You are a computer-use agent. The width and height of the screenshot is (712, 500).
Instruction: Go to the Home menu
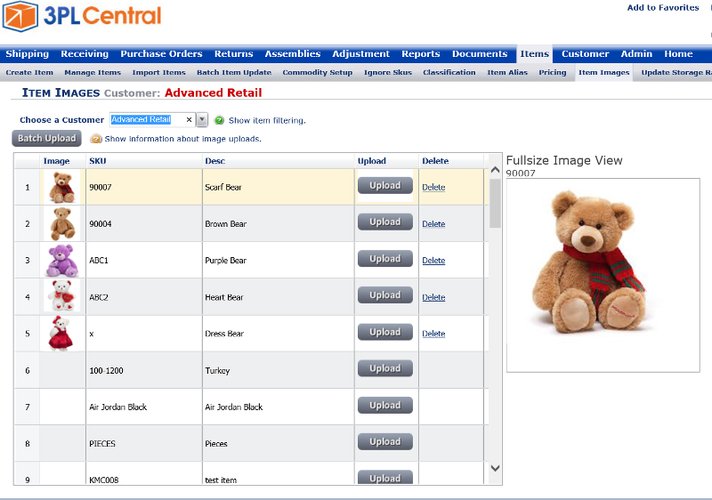click(x=678, y=54)
